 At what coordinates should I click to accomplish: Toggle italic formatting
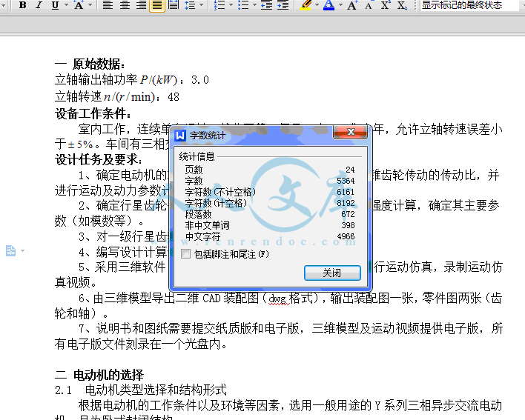click(x=39, y=5)
